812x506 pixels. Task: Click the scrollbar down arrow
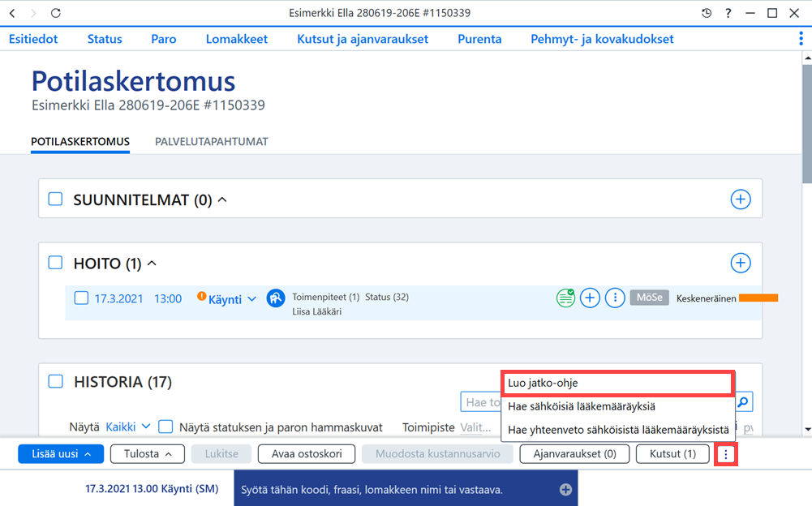point(807,429)
